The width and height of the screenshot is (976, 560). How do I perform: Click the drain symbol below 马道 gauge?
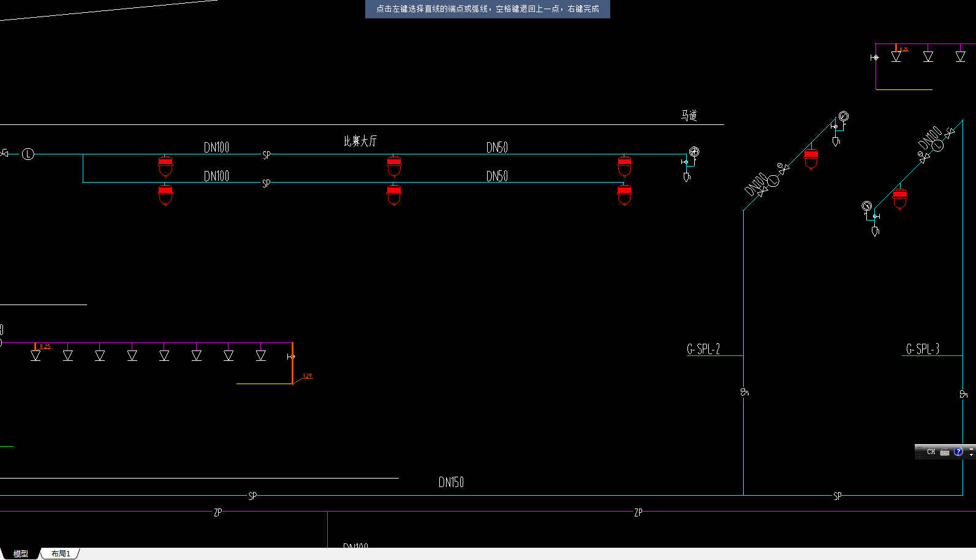click(x=687, y=177)
